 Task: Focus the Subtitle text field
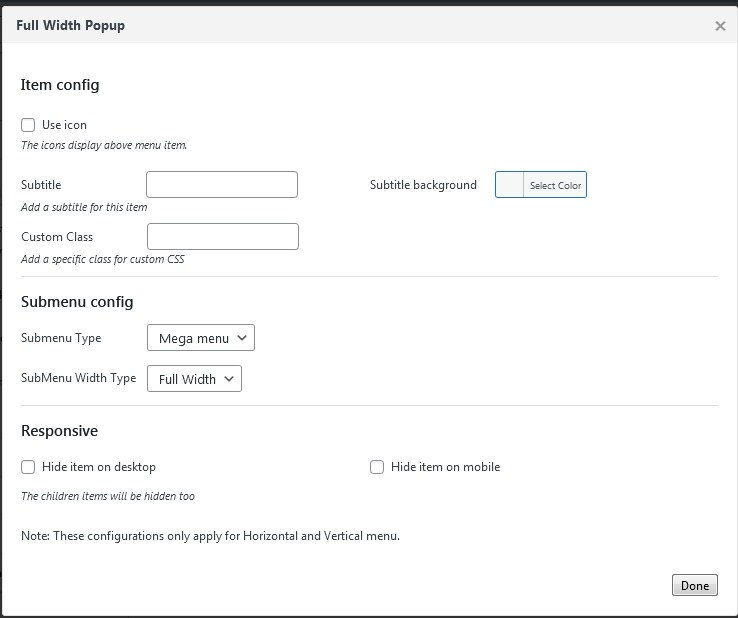click(222, 185)
